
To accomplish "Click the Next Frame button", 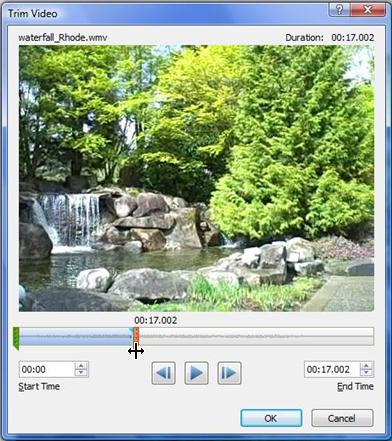I will coord(229,373).
